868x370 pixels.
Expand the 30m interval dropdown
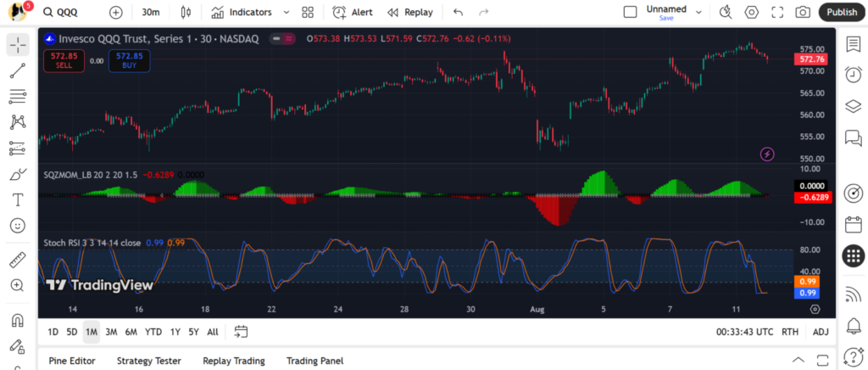(x=151, y=13)
